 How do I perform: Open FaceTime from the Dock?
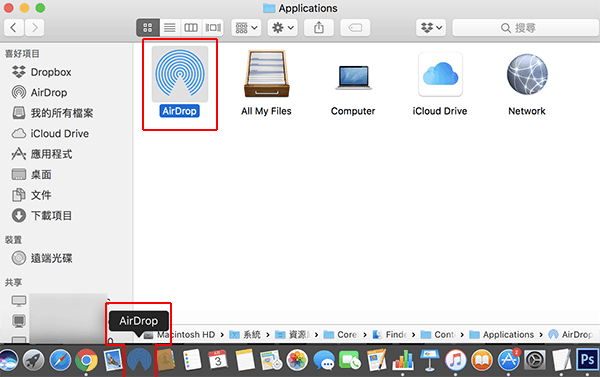click(x=350, y=360)
